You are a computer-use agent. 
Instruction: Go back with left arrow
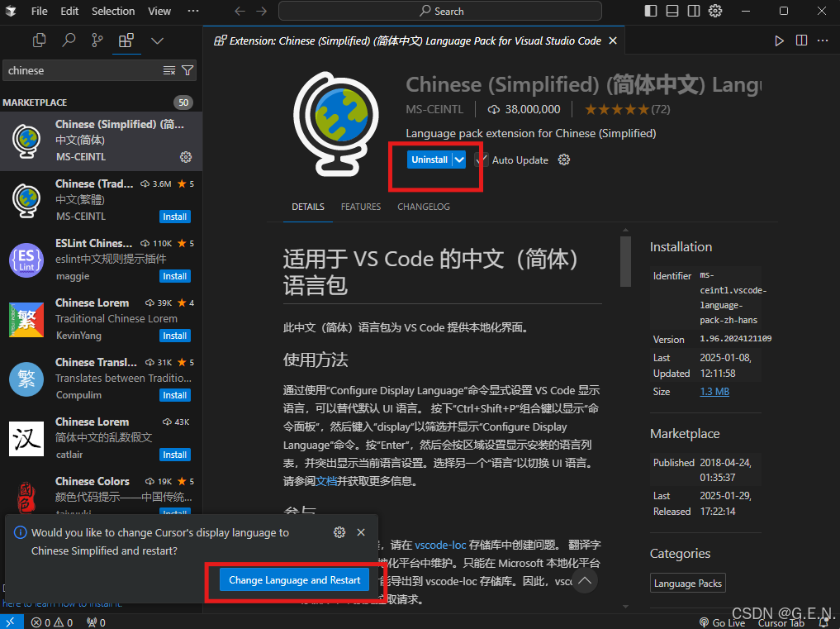(240, 12)
